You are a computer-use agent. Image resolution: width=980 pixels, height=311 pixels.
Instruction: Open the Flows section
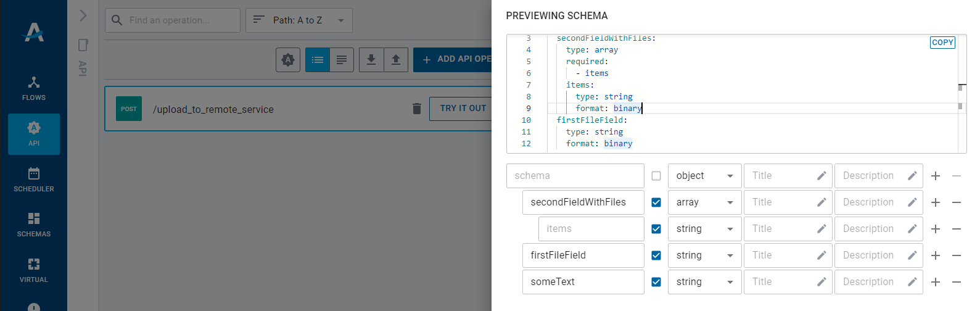click(34, 89)
